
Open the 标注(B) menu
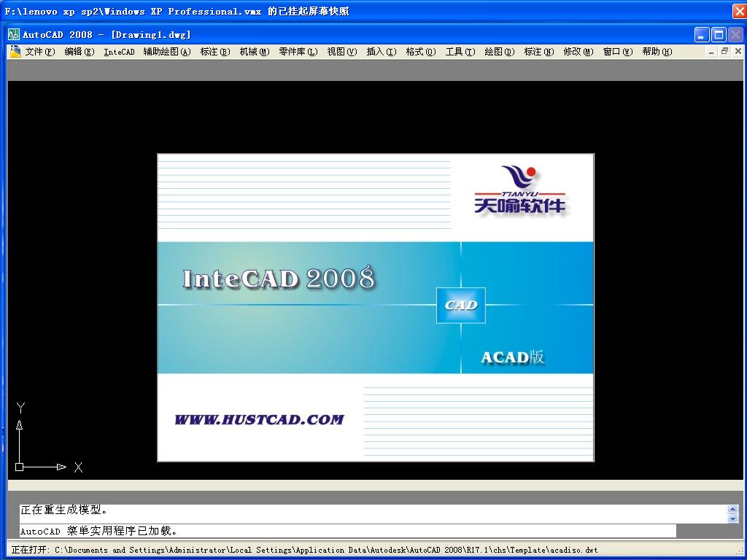pyautogui.click(x=215, y=52)
